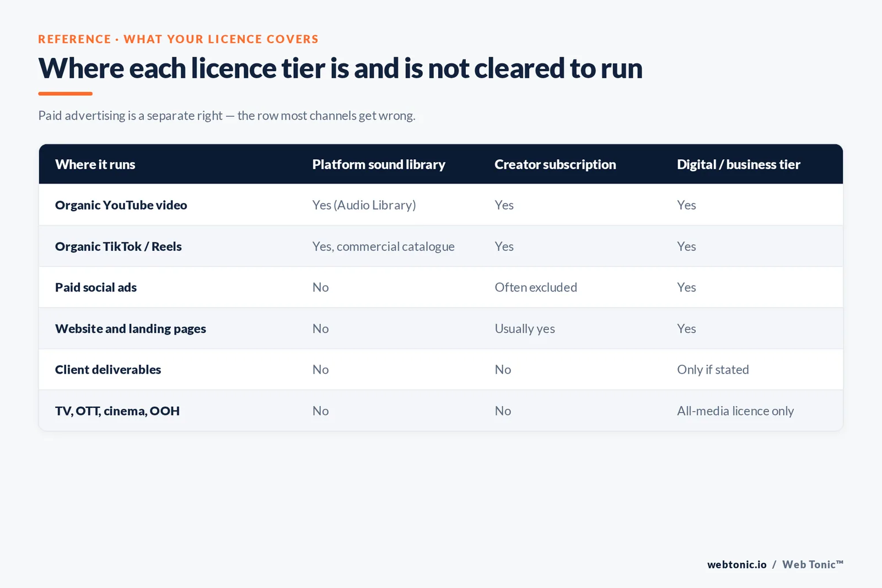Click Platform sound library 'No' in Client deliverables row

pos(320,369)
